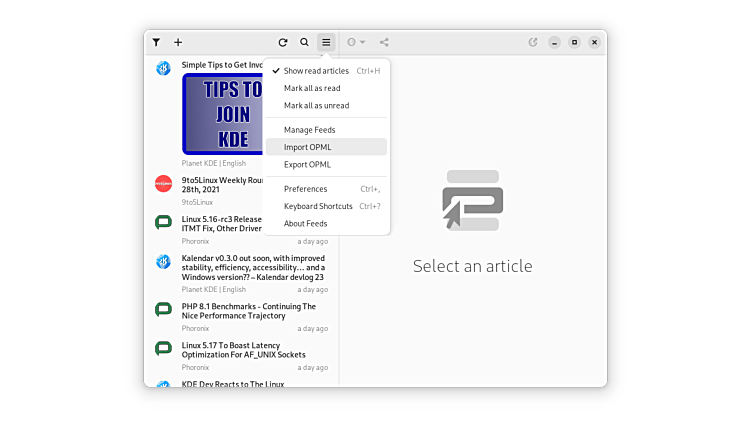
Task: Choose Mark all as unread
Action: coord(316,105)
